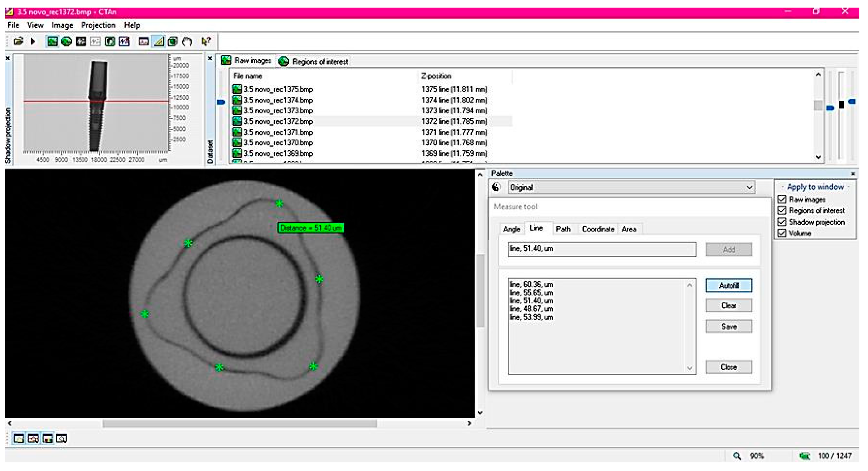Click the measure tool ruler icon
The image size is (868, 471).
(158, 41)
